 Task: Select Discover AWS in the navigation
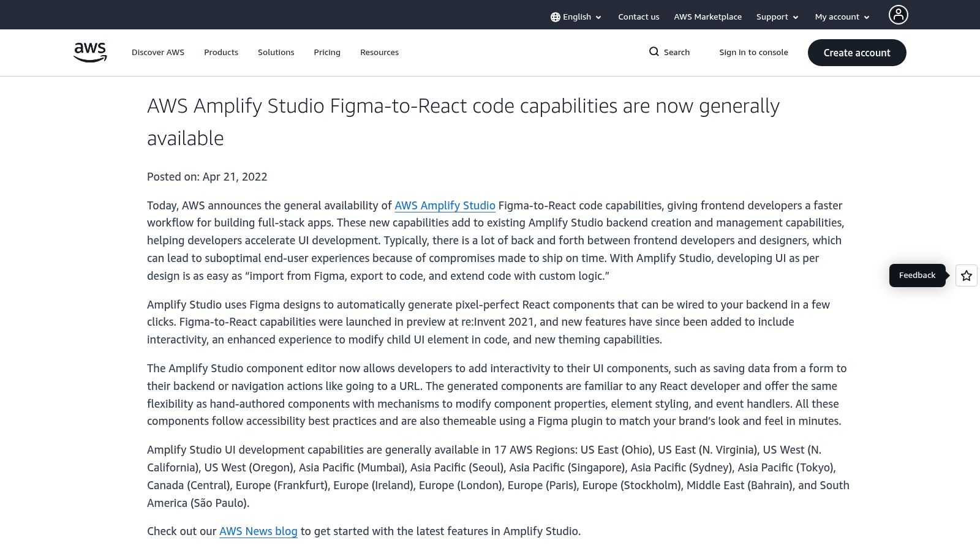[158, 52]
